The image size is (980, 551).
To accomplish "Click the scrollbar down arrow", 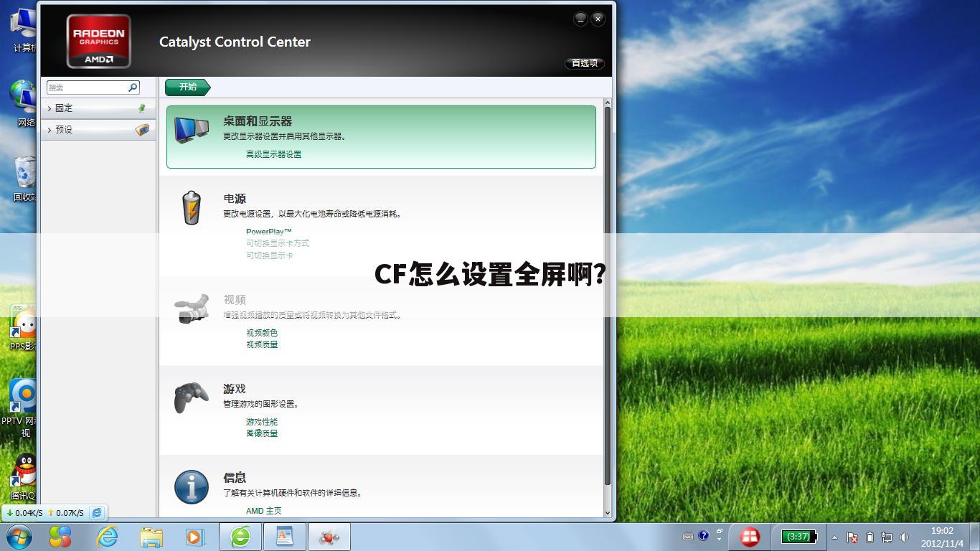I will 607,513.
